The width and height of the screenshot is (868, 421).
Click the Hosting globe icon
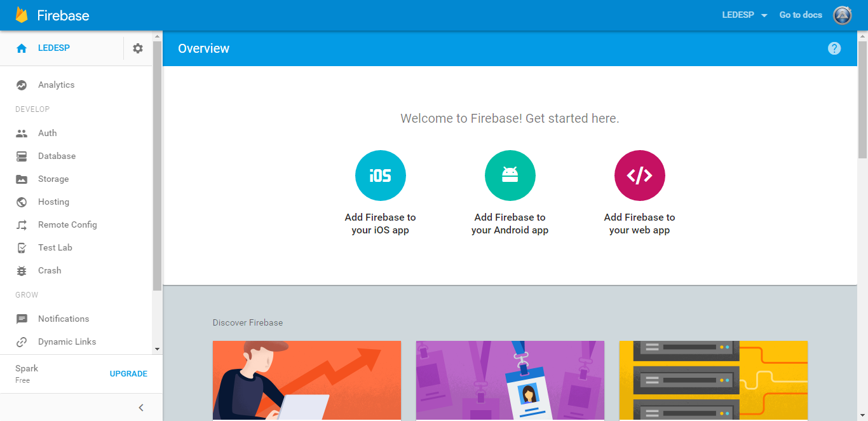pos(22,202)
